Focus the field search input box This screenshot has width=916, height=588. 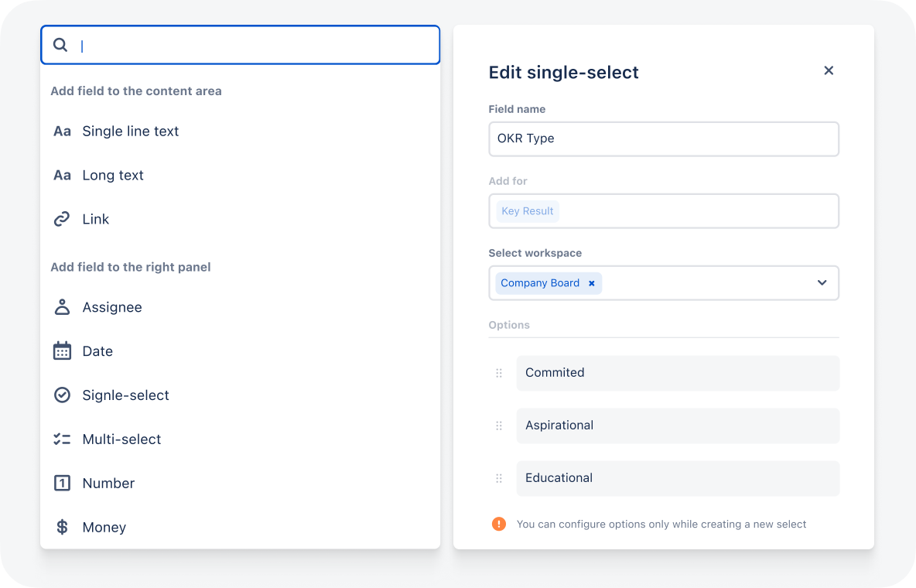240,45
